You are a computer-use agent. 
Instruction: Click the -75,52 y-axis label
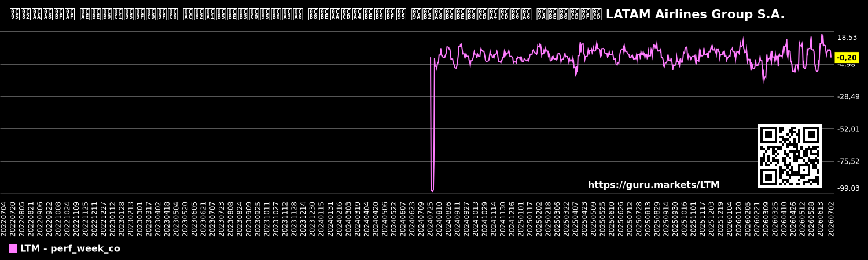pyautogui.click(x=848, y=161)
